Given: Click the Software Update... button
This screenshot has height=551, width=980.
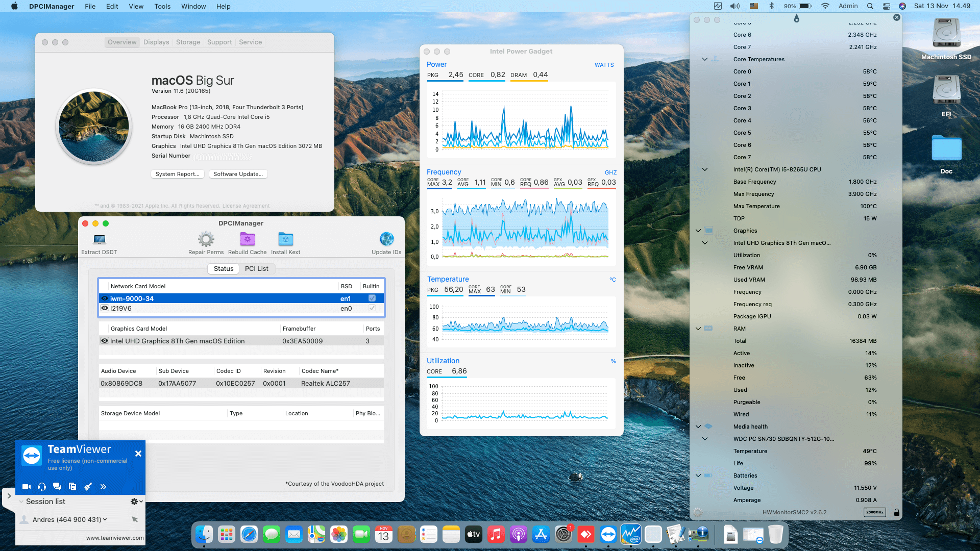Looking at the screenshot, I should [238, 174].
